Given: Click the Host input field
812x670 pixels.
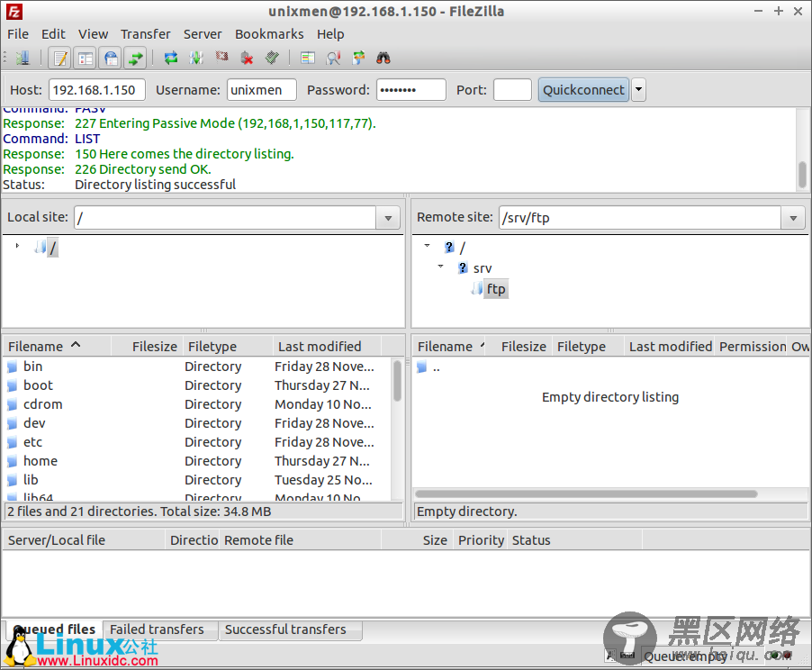Looking at the screenshot, I should click(97, 90).
